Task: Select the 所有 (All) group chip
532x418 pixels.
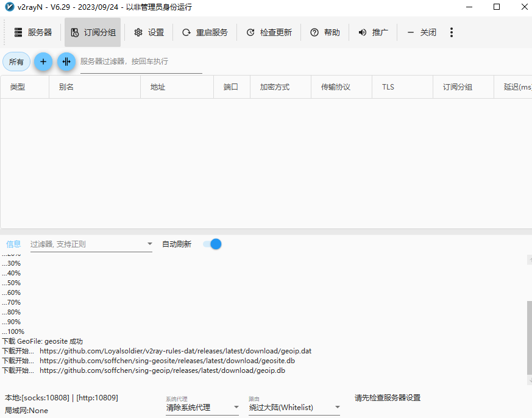Action: [x=16, y=62]
